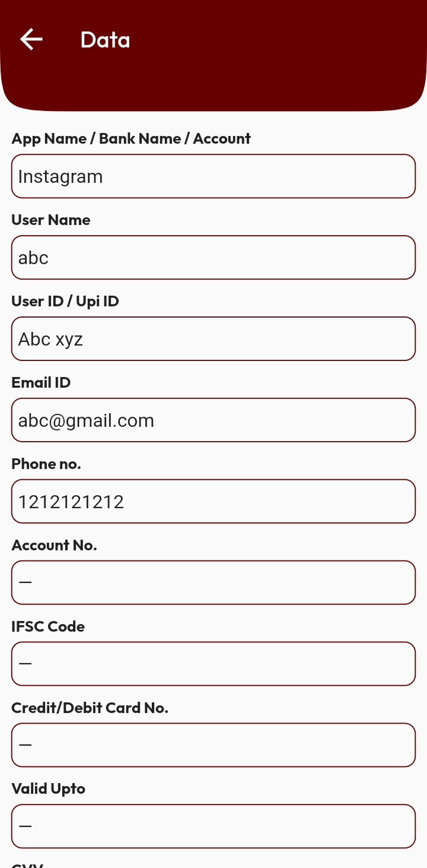Go back using the arrow icon
427x868 pixels.
pos(31,40)
